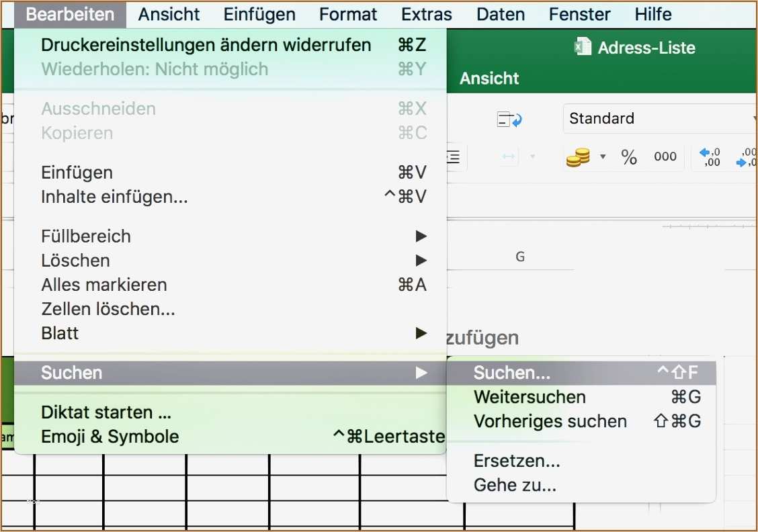Open the Hilfe menu
The width and height of the screenshot is (758, 532).
click(x=653, y=15)
